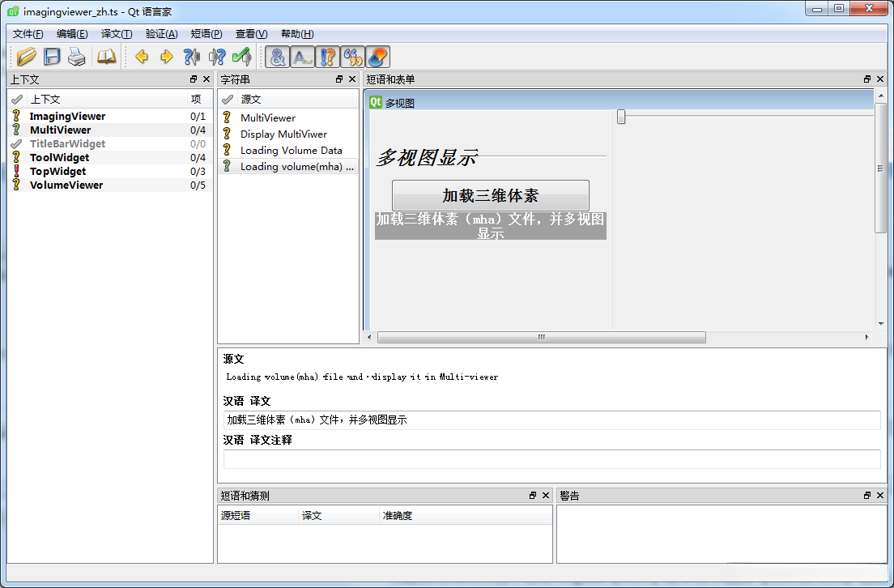Open the 验证(A) menu

161,34
